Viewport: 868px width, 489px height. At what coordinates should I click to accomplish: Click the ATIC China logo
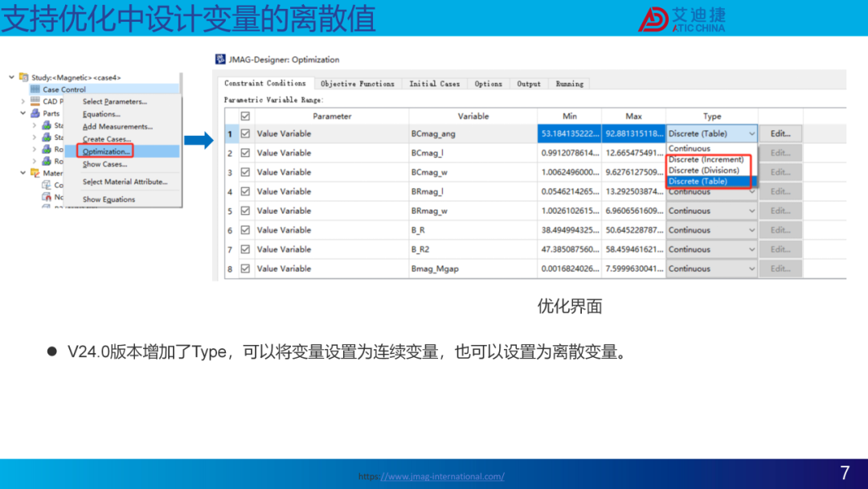coord(682,19)
